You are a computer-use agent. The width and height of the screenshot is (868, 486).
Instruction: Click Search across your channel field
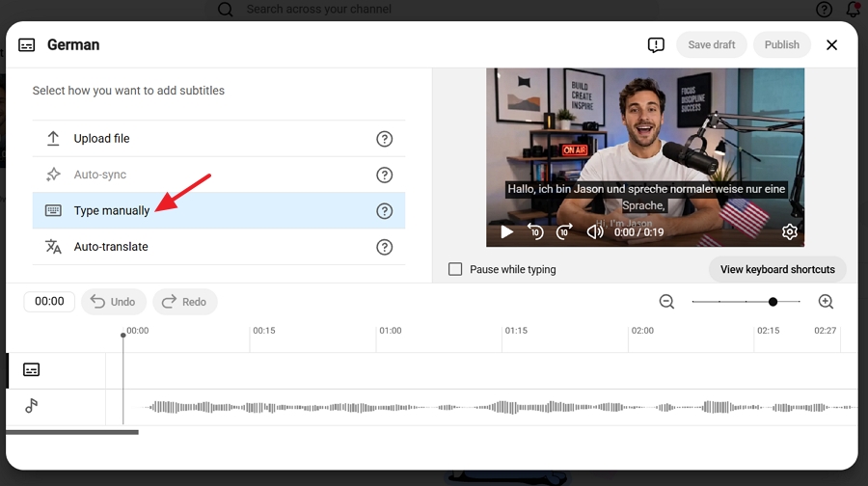coord(432,10)
